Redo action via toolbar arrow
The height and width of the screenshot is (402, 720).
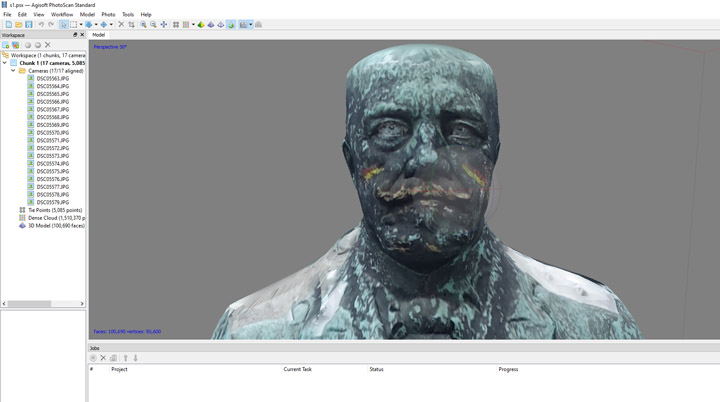pos(51,24)
